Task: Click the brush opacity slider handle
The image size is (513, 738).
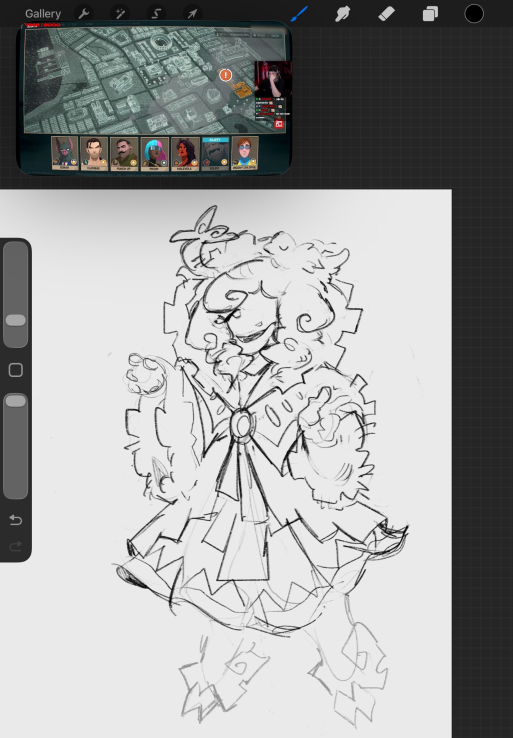Action: coord(16,401)
